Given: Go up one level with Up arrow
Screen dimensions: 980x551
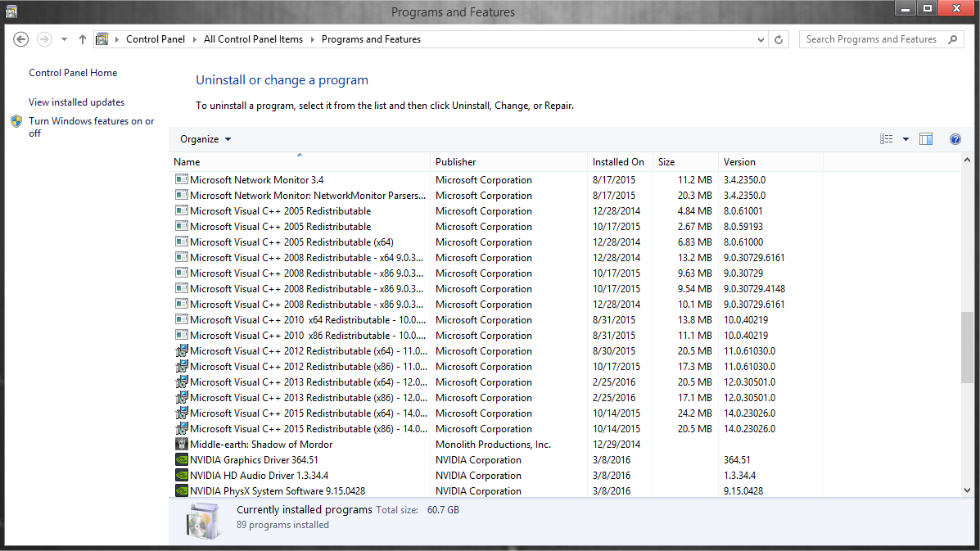Looking at the screenshot, I should click(x=83, y=39).
